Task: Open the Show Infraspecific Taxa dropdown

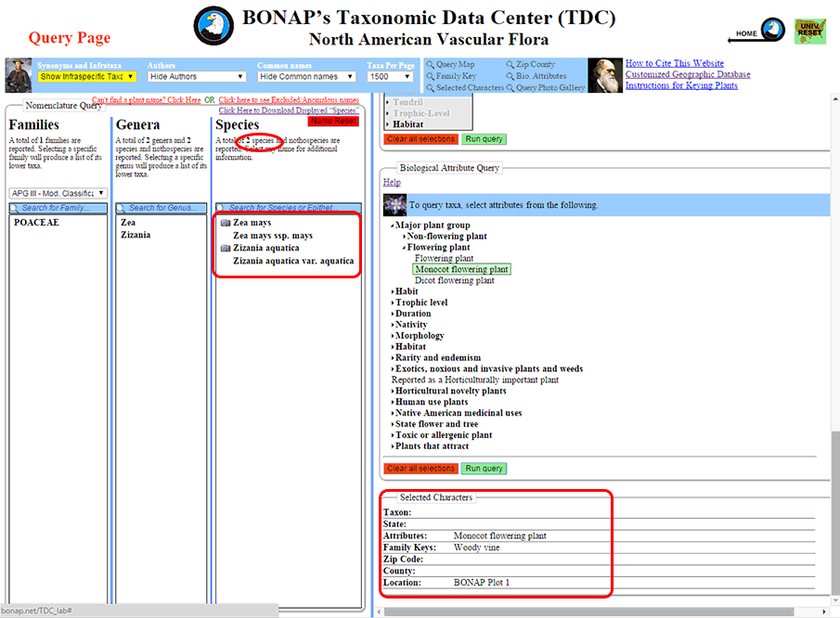Action: click(x=87, y=77)
